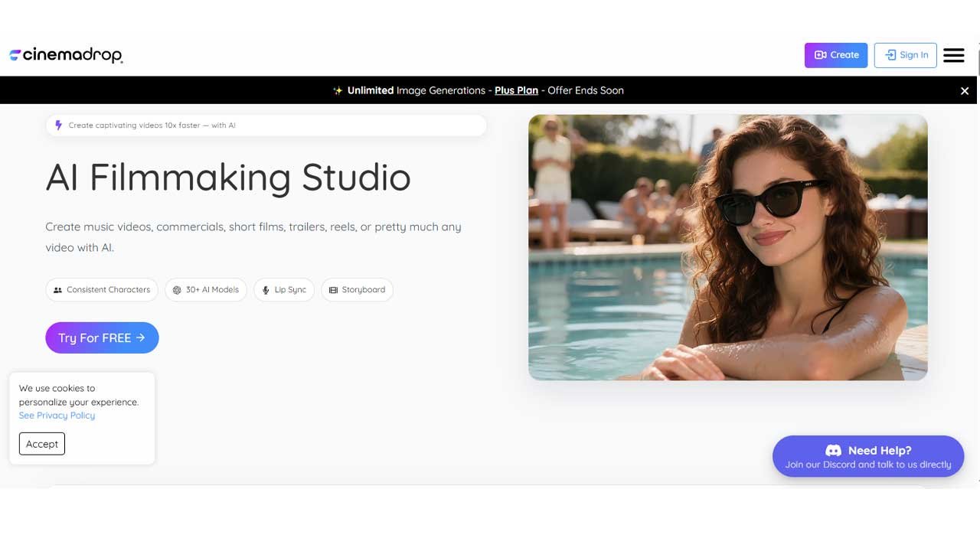Click the Lip Sync microphone icon
This screenshot has height=551, width=980.
266,290
